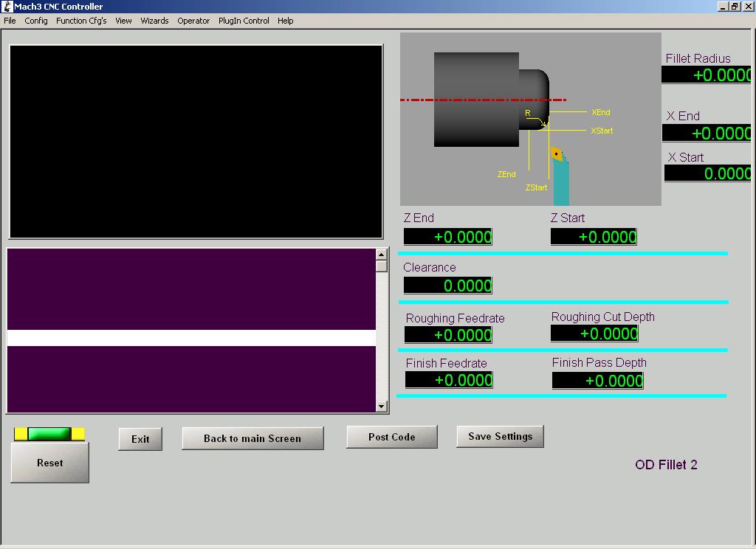Open the Function Cfg's menu

point(81,21)
